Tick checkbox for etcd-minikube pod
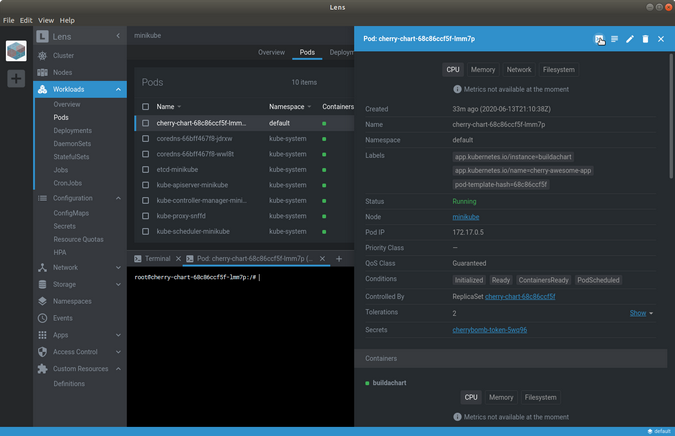 [145, 170]
